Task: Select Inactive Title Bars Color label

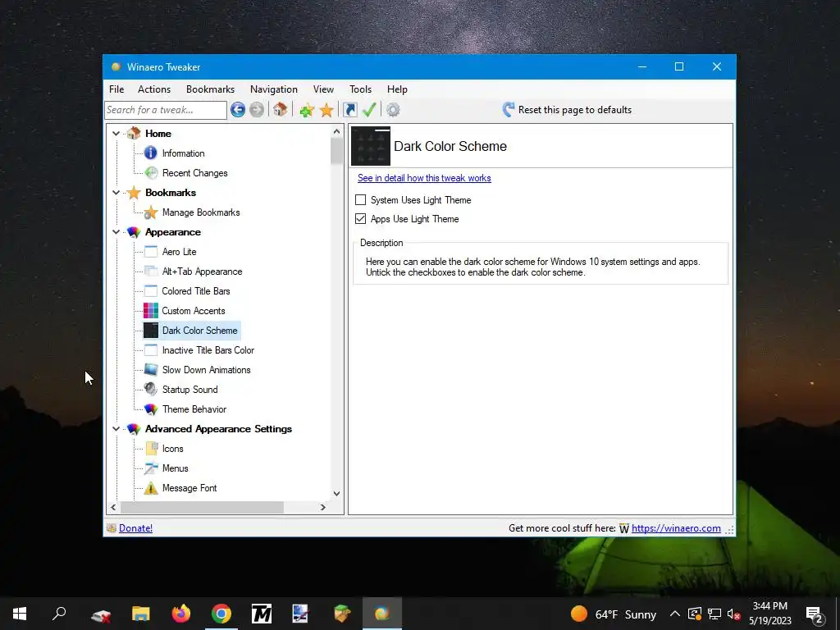Action: [208, 350]
